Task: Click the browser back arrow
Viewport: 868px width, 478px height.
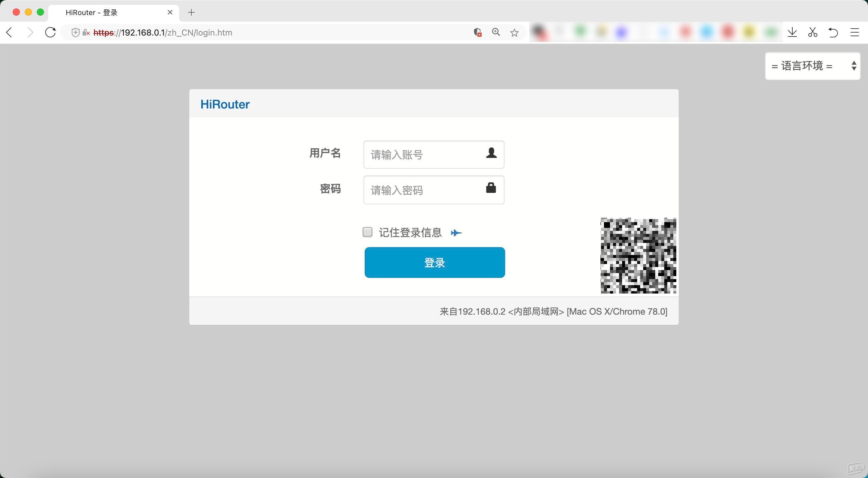Action: [x=9, y=32]
